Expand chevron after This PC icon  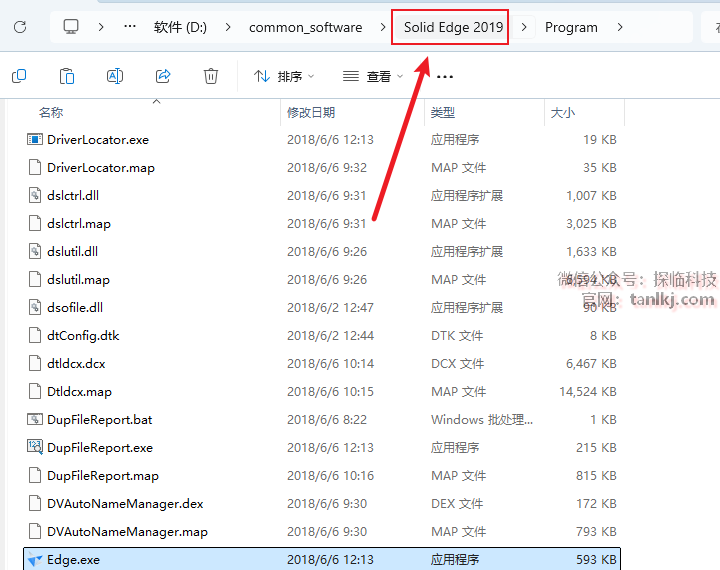pos(101,27)
